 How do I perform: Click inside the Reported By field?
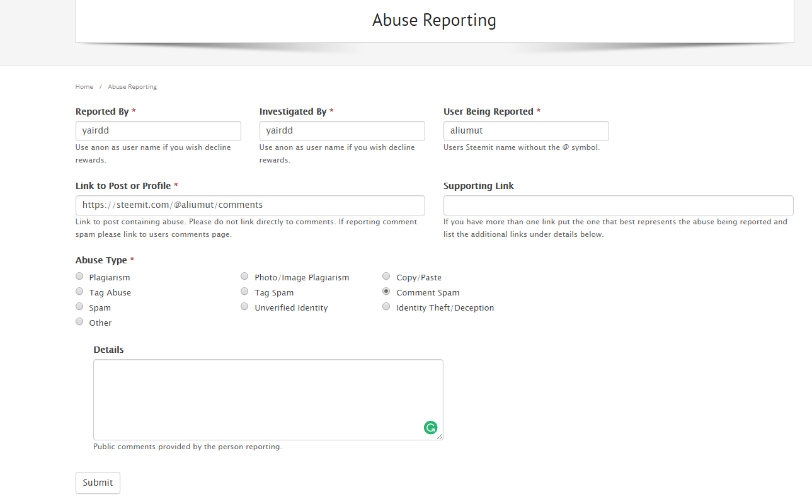[x=158, y=130]
